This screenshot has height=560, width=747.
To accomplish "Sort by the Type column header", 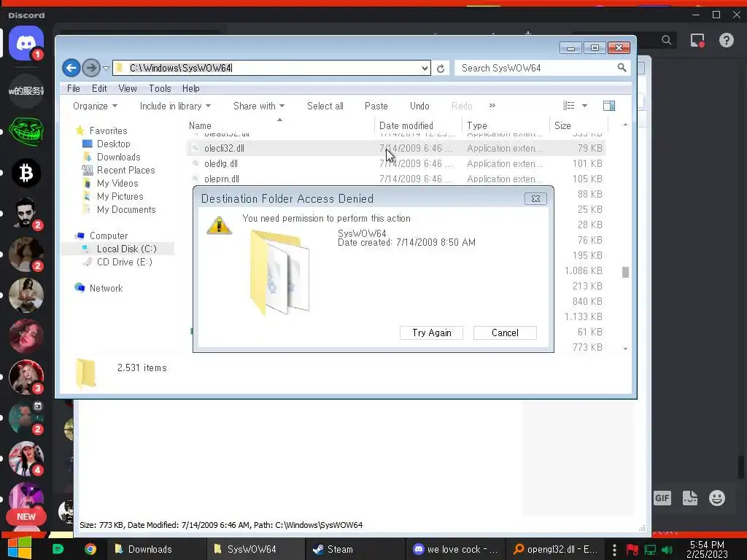I will point(506,125).
